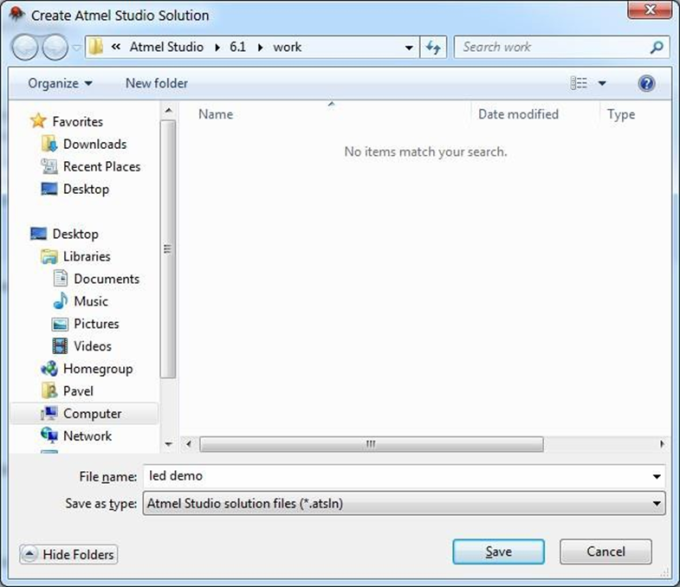Click the file list scroll right arrow
Screen dimensions: 680x587
tap(662, 444)
